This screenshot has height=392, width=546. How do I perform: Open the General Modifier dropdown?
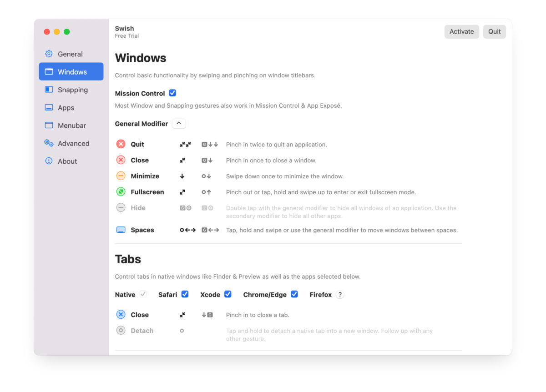point(179,123)
